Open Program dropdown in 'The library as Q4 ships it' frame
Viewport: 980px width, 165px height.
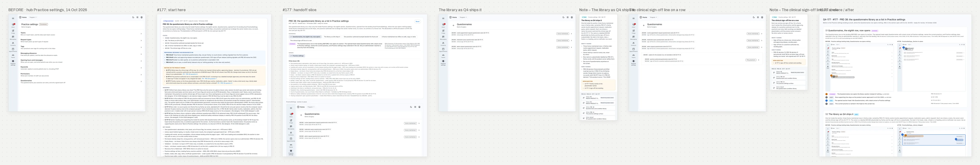[x=463, y=18]
